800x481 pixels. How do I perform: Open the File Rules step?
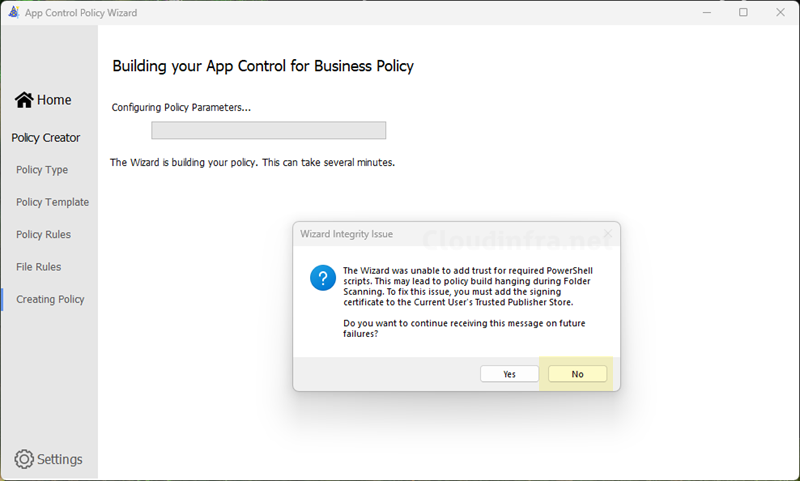point(38,267)
